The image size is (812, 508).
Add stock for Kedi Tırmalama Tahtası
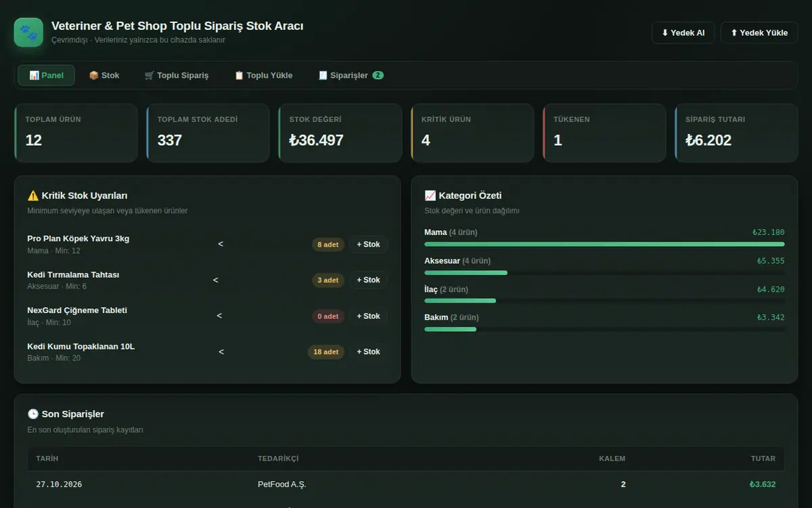[x=369, y=280]
